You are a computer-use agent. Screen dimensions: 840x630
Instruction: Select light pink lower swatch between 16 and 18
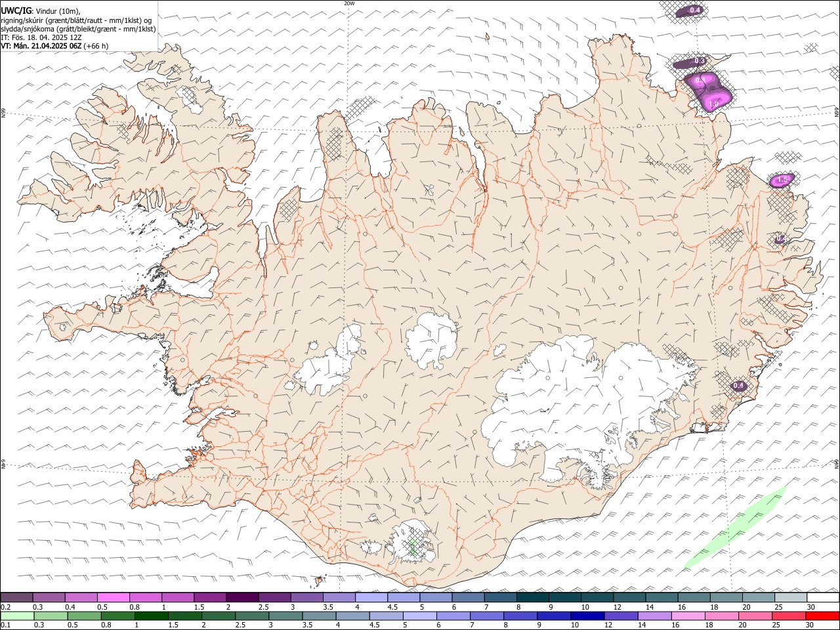688,616
